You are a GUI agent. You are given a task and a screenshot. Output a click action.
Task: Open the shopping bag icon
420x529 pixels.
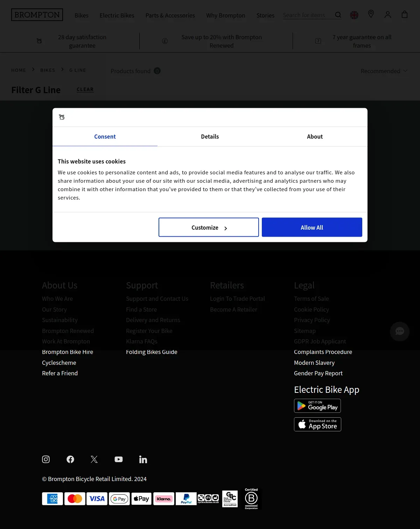[x=405, y=14]
